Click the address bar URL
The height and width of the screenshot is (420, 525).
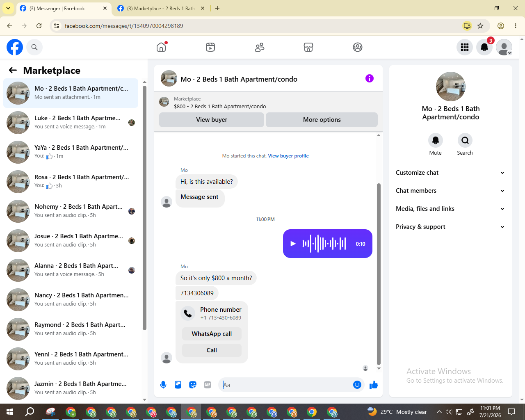tap(124, 26)
